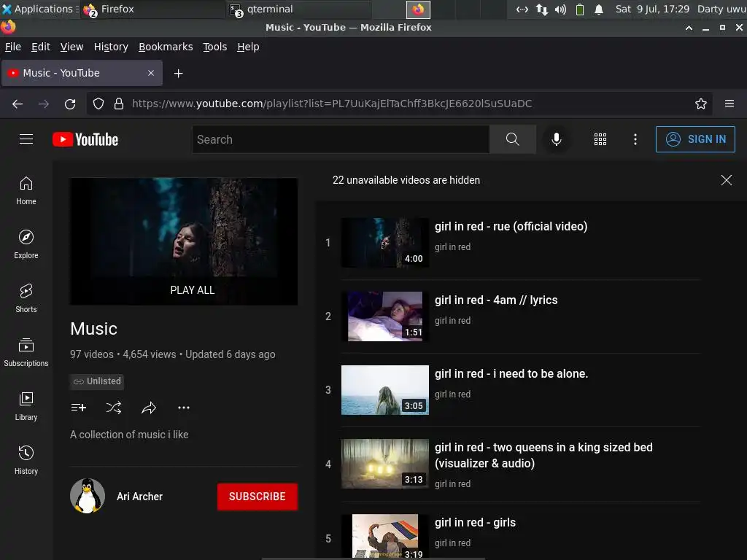Open 'girl in red - rue (official video)' title

point(511,226)
